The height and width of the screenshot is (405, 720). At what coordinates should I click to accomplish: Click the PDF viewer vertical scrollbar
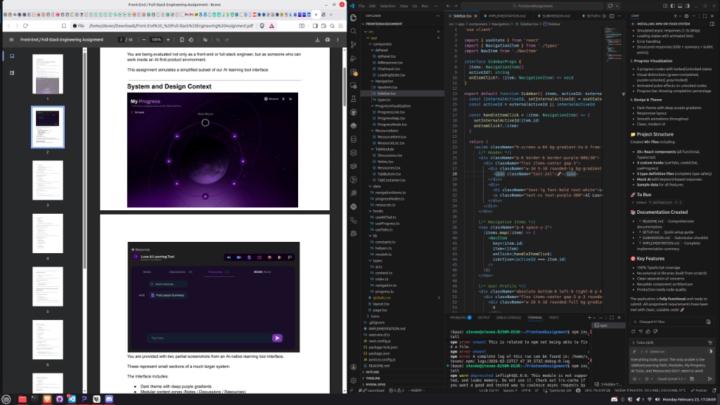[x=344, y=220]
